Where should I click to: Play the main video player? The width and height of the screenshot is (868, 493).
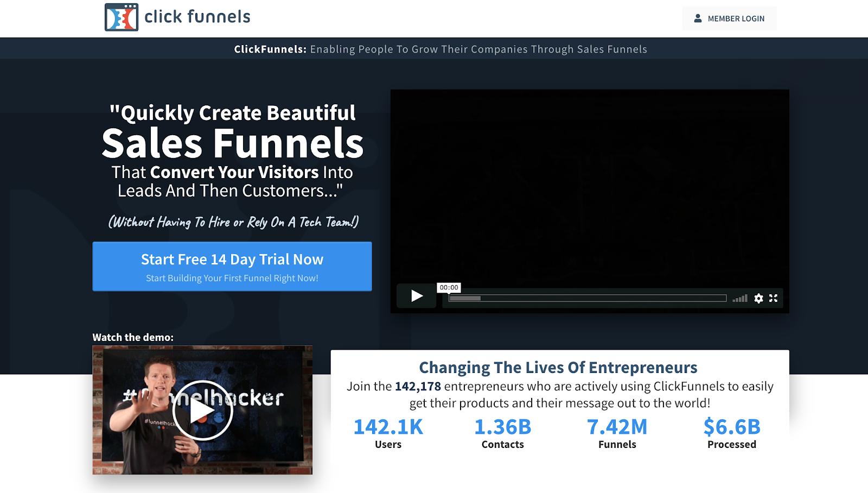coord(417,296)
